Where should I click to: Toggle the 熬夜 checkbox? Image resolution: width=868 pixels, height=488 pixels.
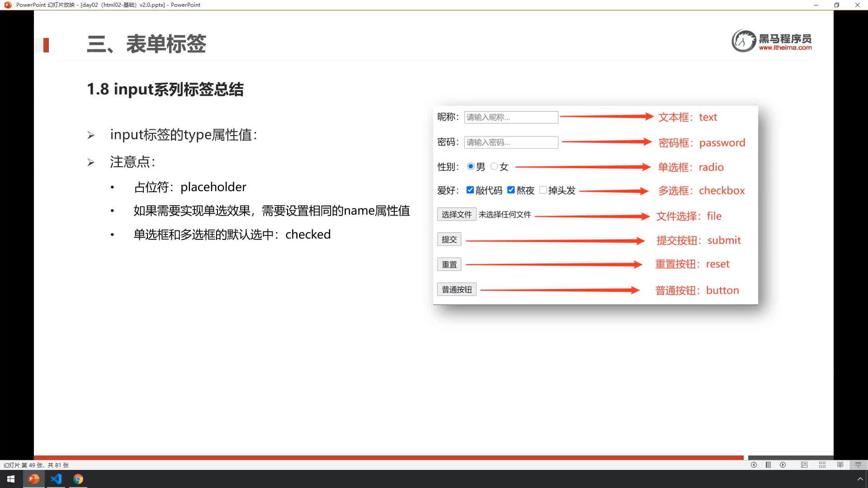[x=511, y=190]
